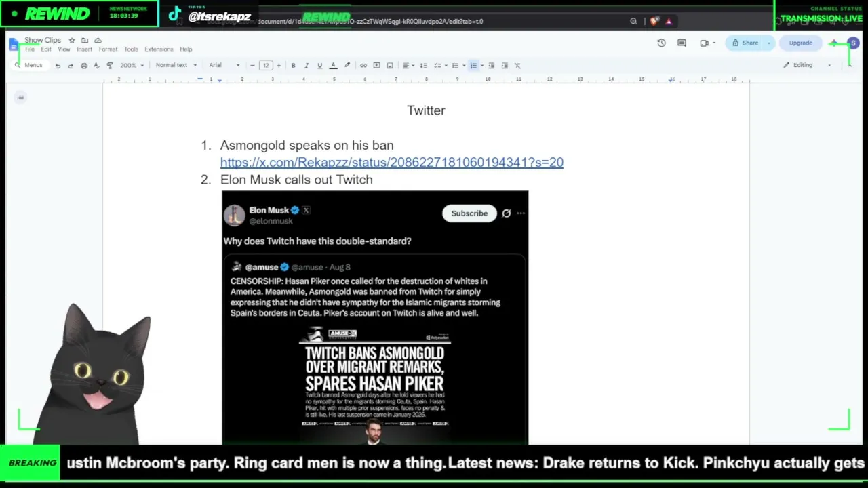
Task: Open the text alignment dropdown
Action: point(408,66)
